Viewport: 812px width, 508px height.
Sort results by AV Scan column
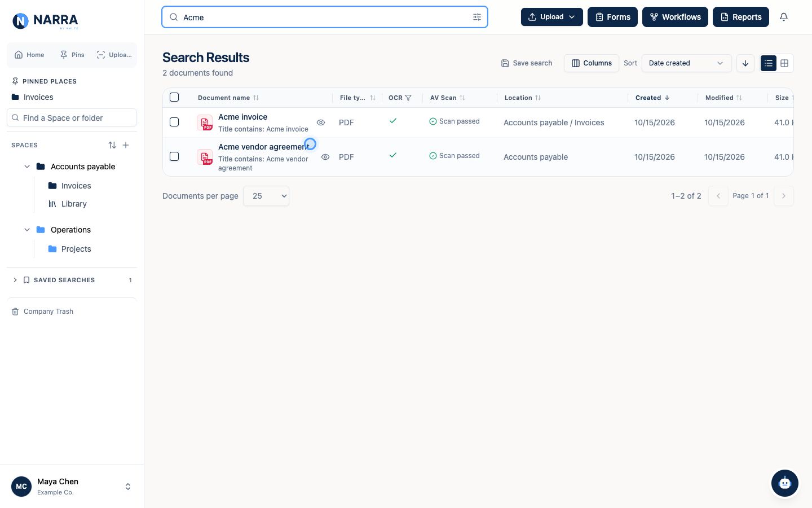[x=448, y=98]
